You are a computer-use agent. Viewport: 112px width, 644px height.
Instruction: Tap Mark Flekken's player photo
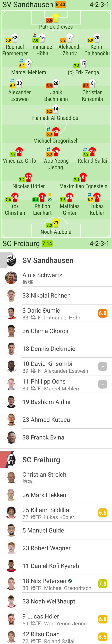tap(11, 495)
